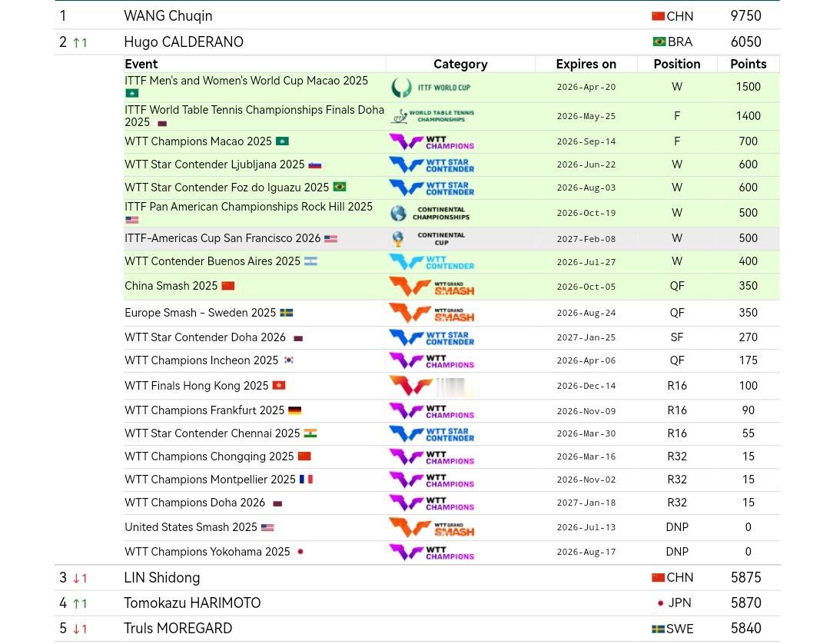The width and height of the screenshot is (833, 644).
Task: Click WTT Champions logo in Yokohama row
Action: coord(432,552)
